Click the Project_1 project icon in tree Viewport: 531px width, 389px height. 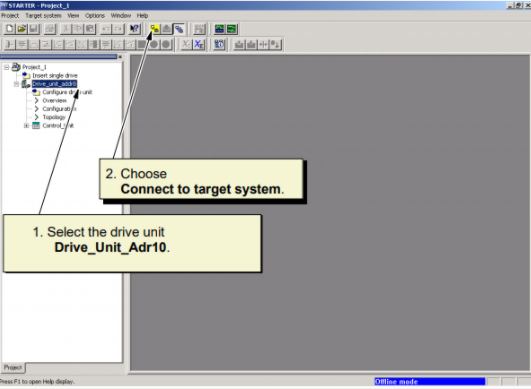click(x=16, y=67)
